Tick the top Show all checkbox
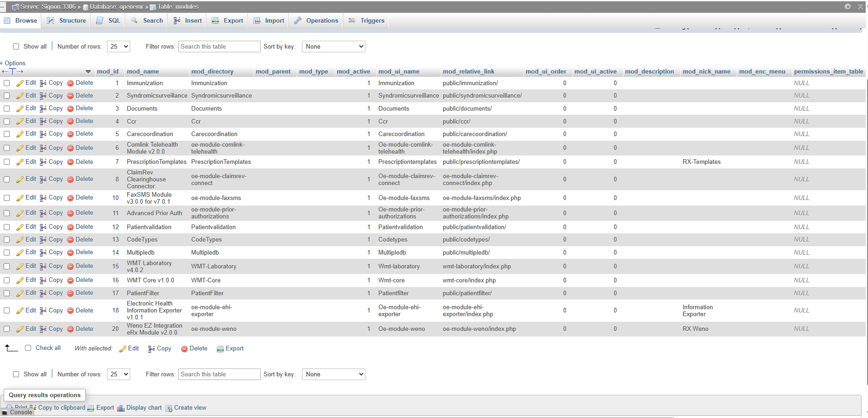This screenshot has height=418, width=868. (x=16, y=47)
